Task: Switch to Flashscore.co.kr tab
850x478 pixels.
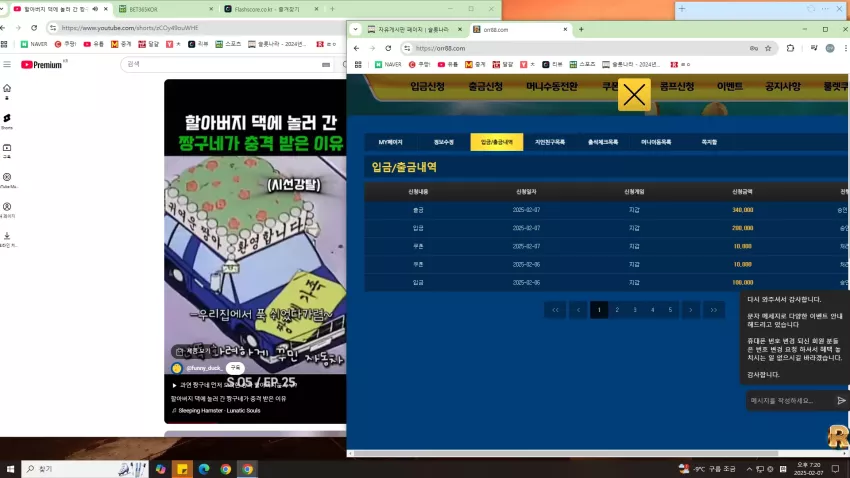Action: [270, 9]
